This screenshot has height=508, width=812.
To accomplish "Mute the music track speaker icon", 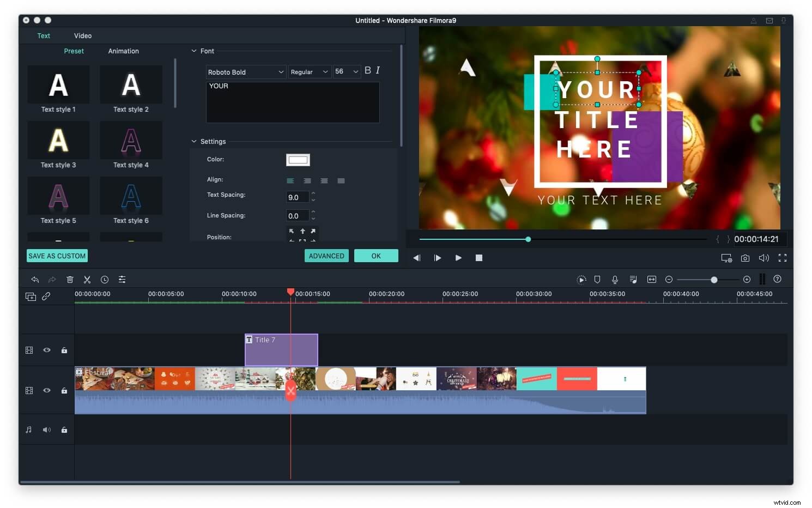I will pos(47,430).
